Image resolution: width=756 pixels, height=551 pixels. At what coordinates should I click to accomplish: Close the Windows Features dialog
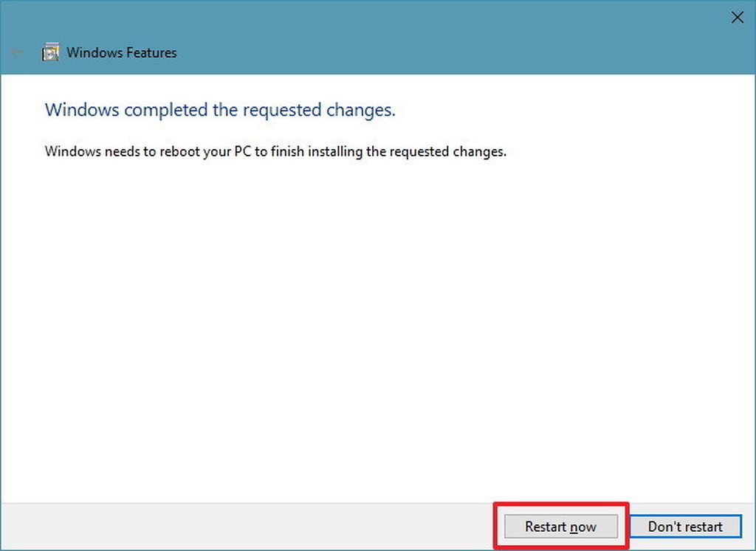(738, 18)
